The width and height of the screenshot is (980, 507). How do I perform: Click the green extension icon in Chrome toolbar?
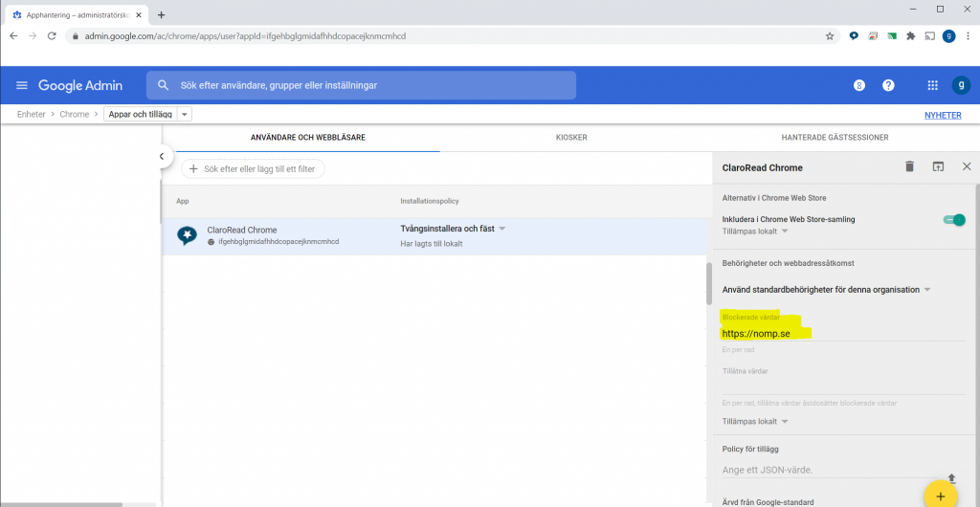click(x=892, y=36)
